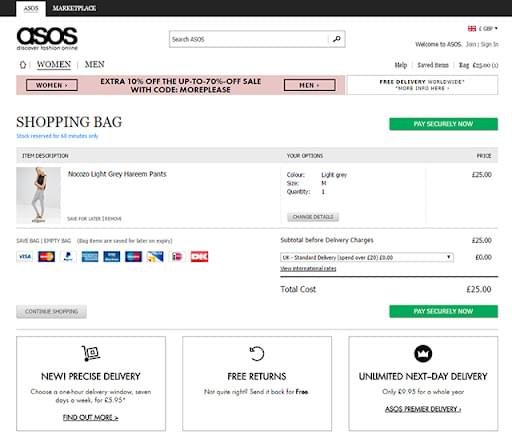Viewport: 512px width, 439px height.
Task: Click the precise delivery trolley icon
Action: click(91, 353)
